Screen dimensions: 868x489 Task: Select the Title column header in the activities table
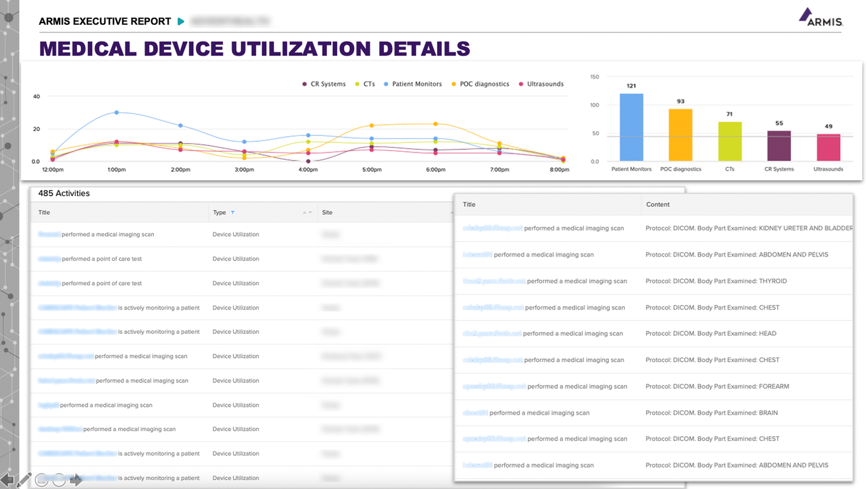point(43,212)
